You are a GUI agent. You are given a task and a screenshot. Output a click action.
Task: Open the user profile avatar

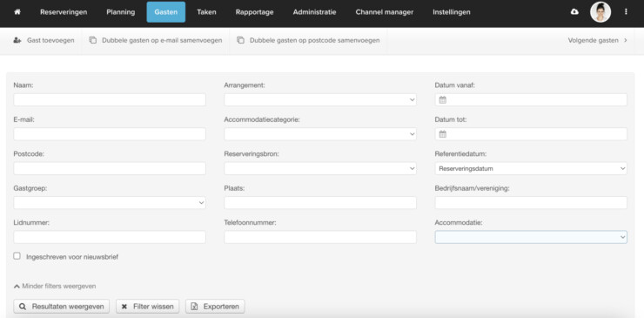click(600, 12)
